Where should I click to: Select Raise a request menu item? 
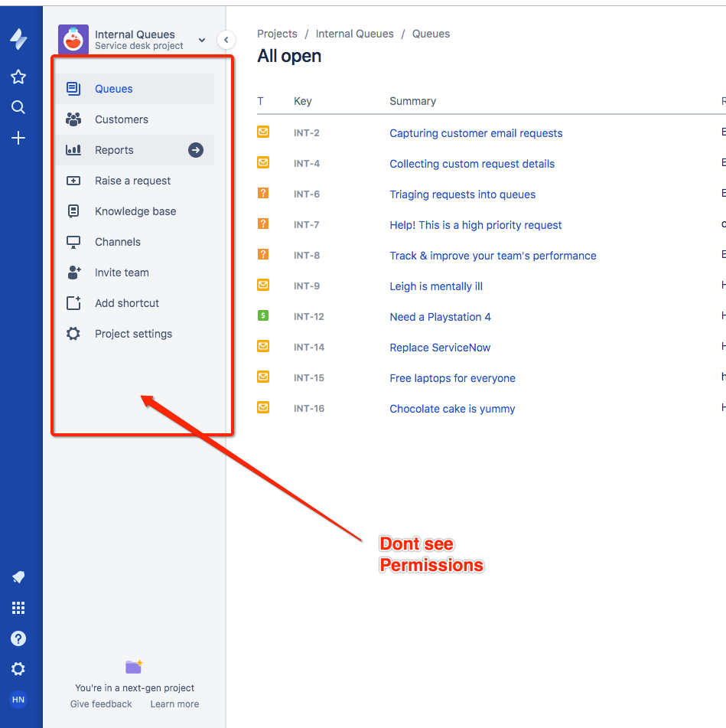[x=135, y=181]
